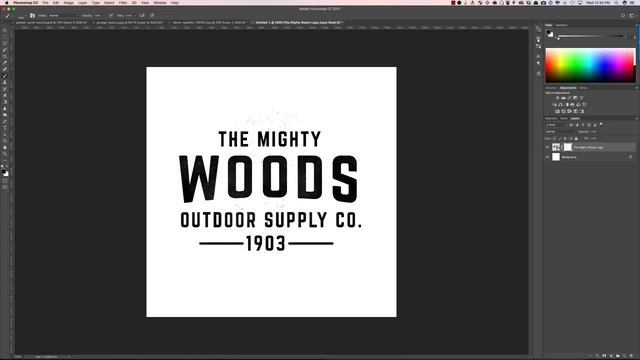Click the delete layer trash icon

pyautogui.click(x=631, y=356)
